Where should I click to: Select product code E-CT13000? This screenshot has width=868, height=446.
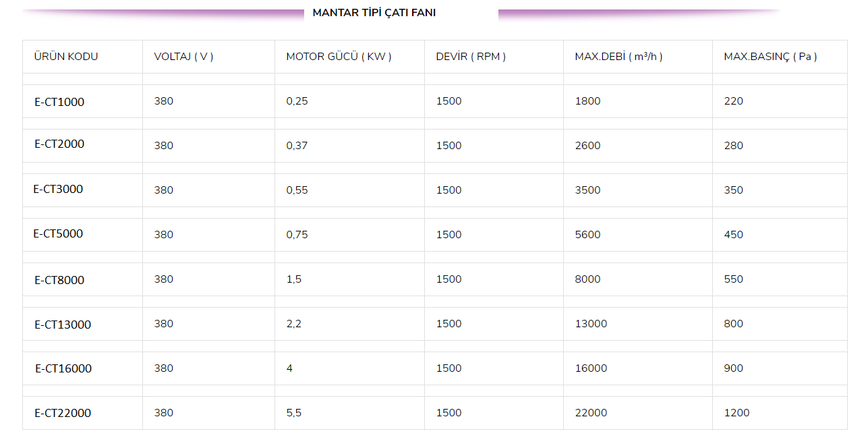coord(63,325)
